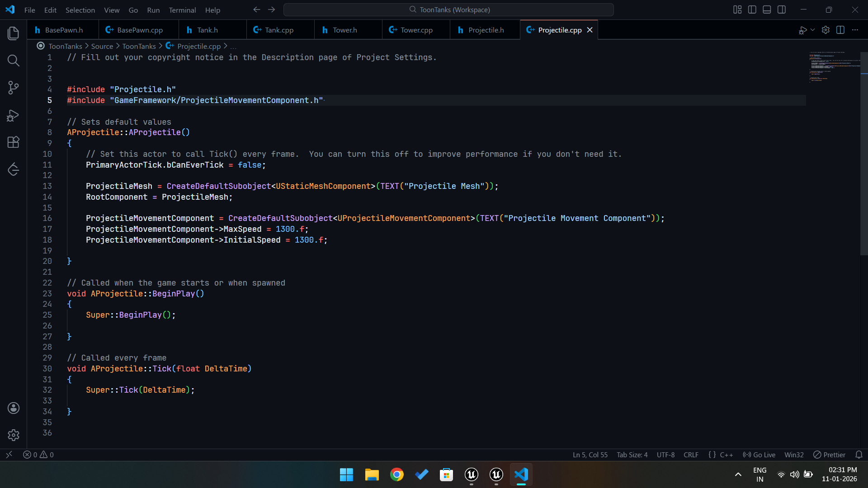The image size is (868, 488).
Task: Expand the run button dropdown arrow
Action: pos(813,30)
